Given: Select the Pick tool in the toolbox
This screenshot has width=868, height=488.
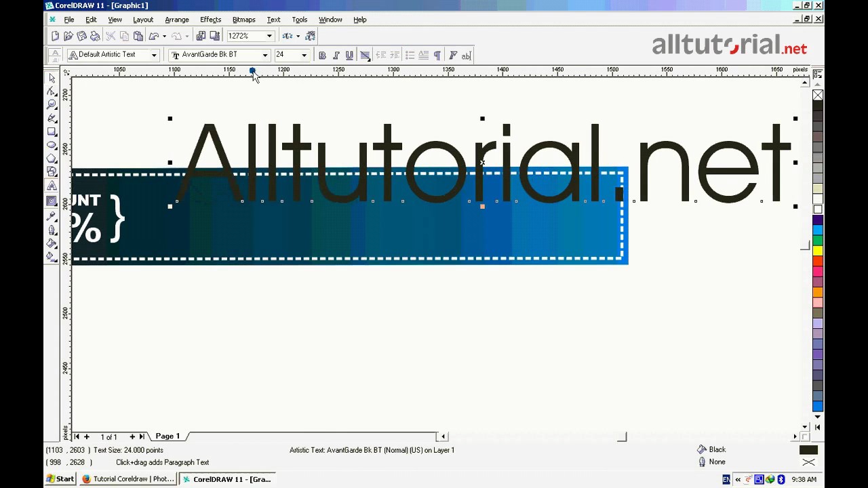Looking at the screenshot, I should (52, 78).
